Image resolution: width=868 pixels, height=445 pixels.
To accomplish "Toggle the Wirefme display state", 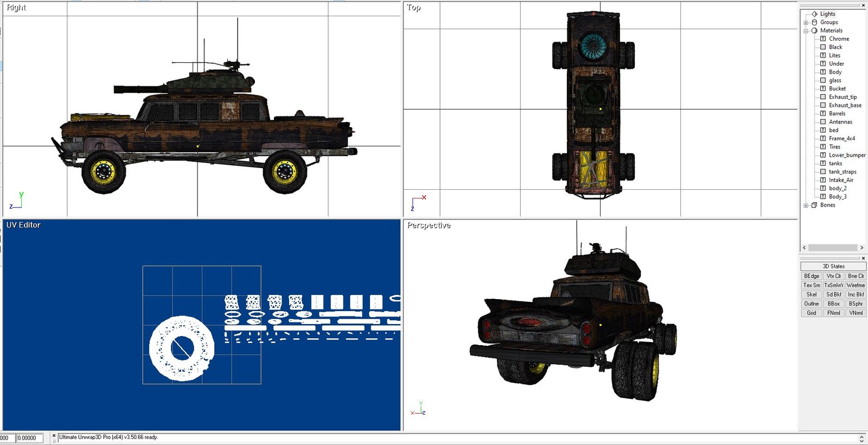I will click(x=856, y=285).
